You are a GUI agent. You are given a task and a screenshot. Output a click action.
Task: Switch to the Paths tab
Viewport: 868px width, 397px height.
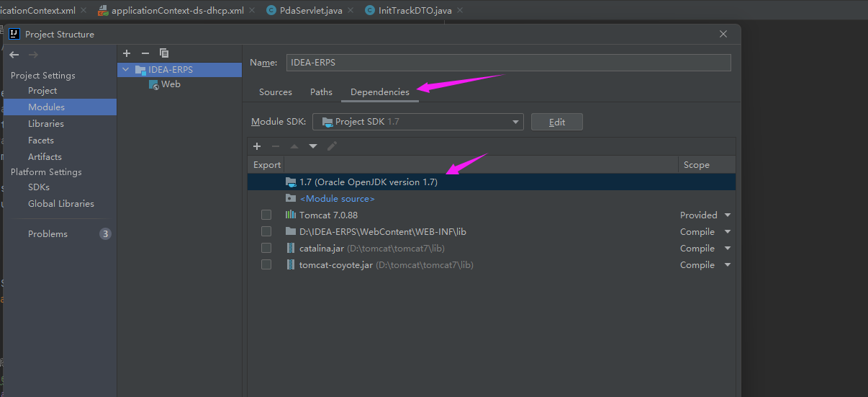tap(321, 92)
